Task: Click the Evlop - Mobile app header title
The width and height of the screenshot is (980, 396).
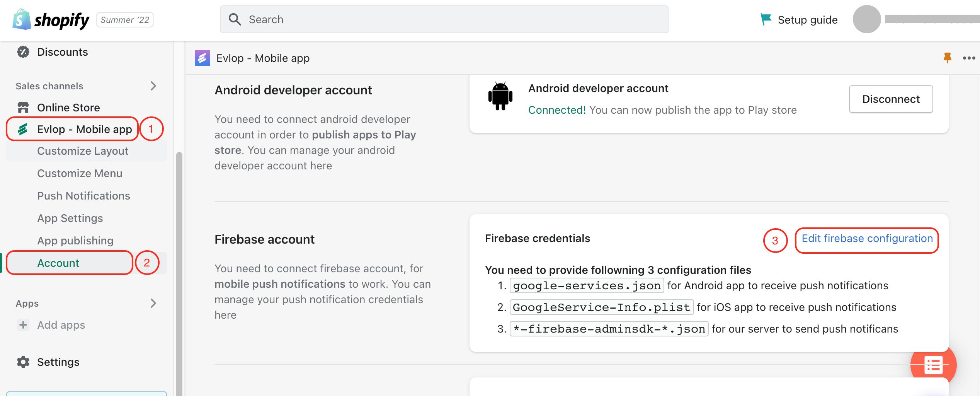Action: pos(263,58)
